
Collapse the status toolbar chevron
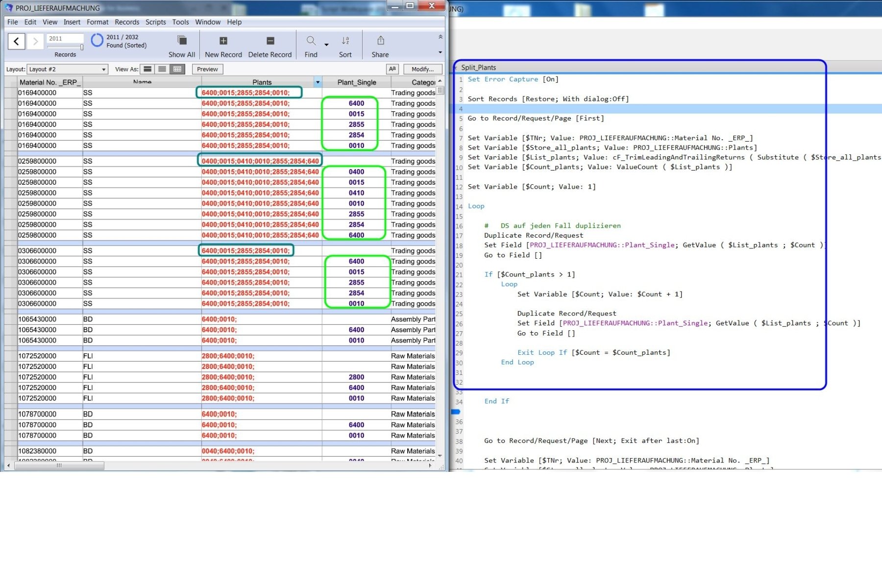tap(440, 37)
